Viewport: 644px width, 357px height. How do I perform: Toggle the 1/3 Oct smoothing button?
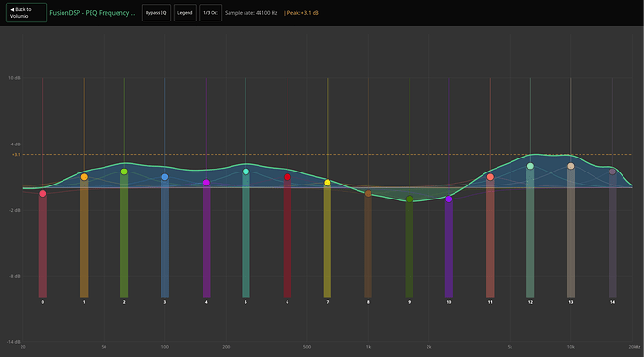(211, 13)
